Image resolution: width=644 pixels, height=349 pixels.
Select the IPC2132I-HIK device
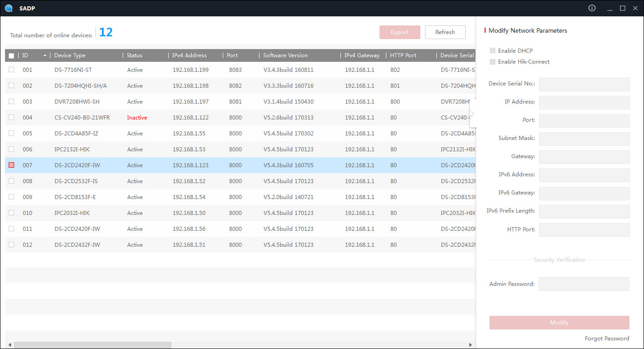[72, 150]
